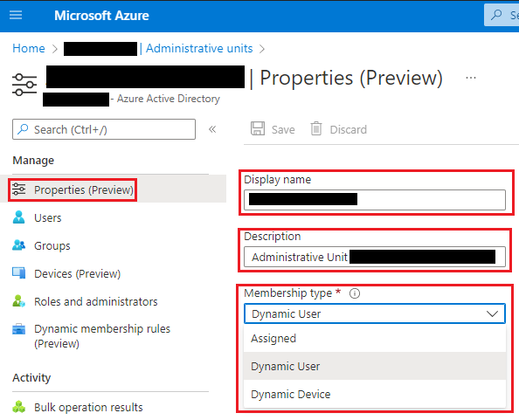Click the magnifier icon in top search
The width and height of the screenshot is (519, 420).
pyautogui.click(x=496, y=15)
